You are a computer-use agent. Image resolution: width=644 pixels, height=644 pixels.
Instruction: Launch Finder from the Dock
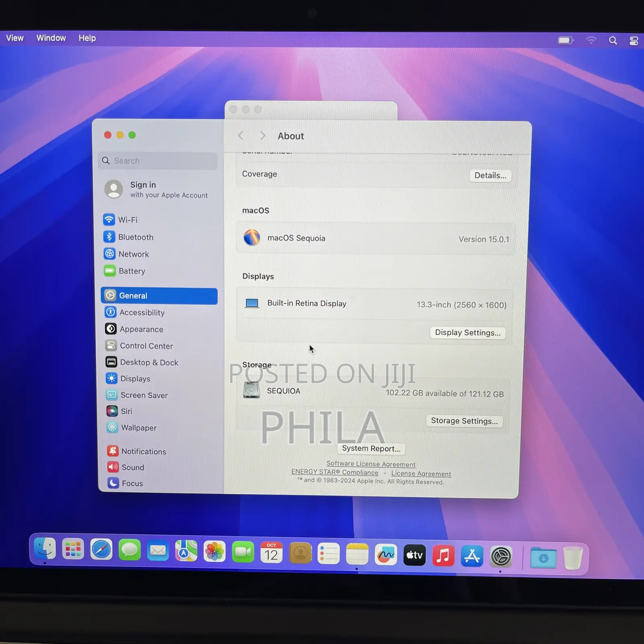tap(45, 548)
